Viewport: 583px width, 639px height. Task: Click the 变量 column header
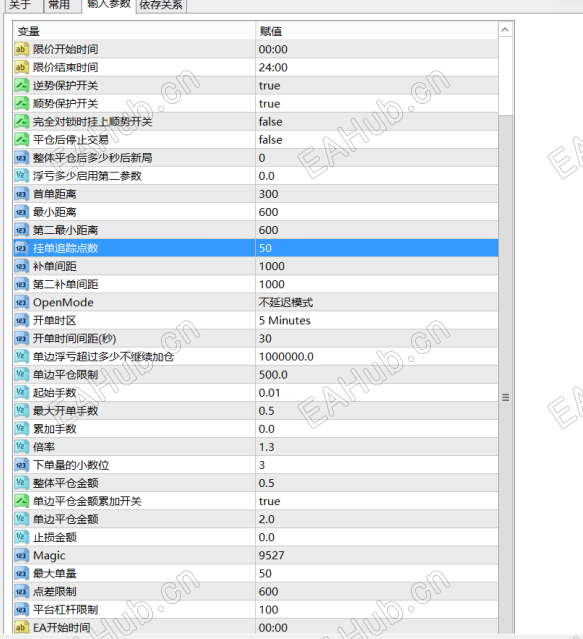pyautogui.click(x=134, y=31)
